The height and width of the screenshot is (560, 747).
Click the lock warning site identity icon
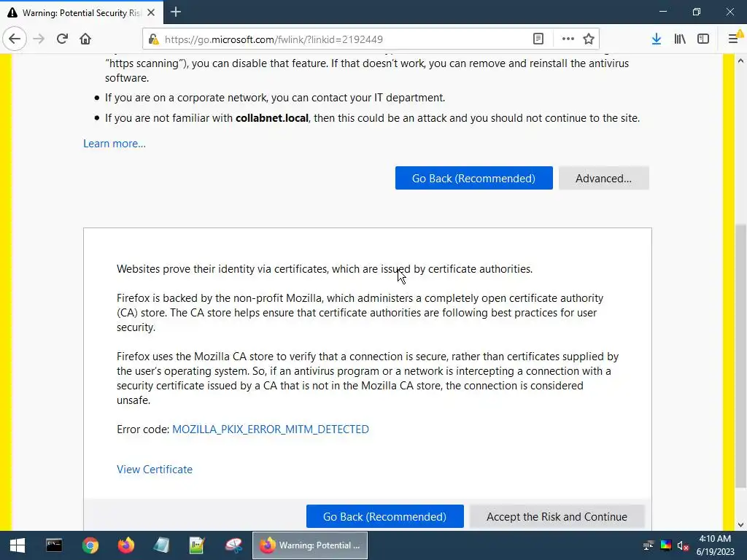tap(153, 39)
